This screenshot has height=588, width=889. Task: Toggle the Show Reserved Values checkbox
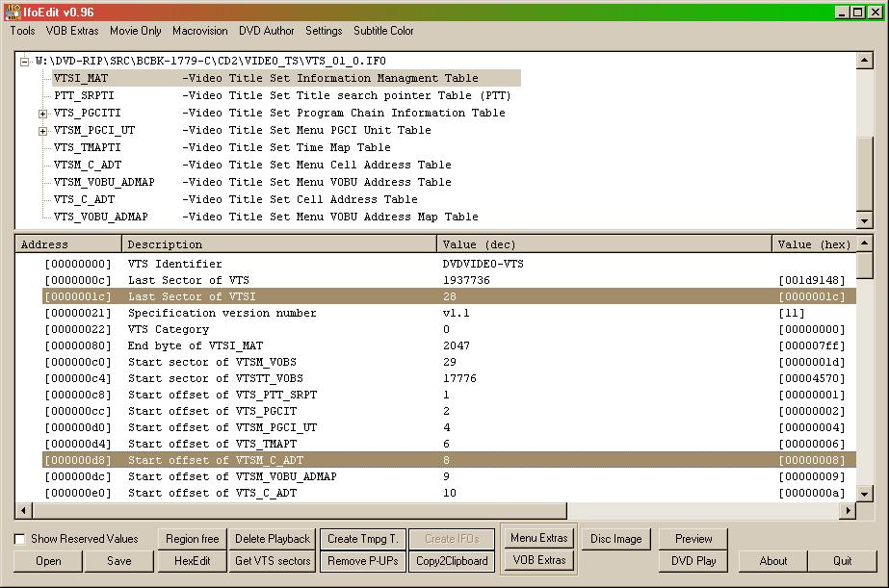(20, 539)
